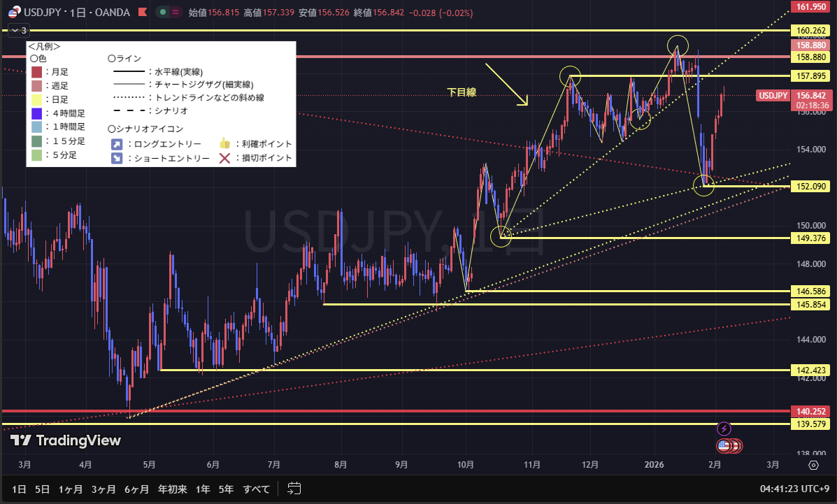This screenshot has width=837, height=504.
Task: Click the red 140.252 price level label
Action: coord(809,412)
